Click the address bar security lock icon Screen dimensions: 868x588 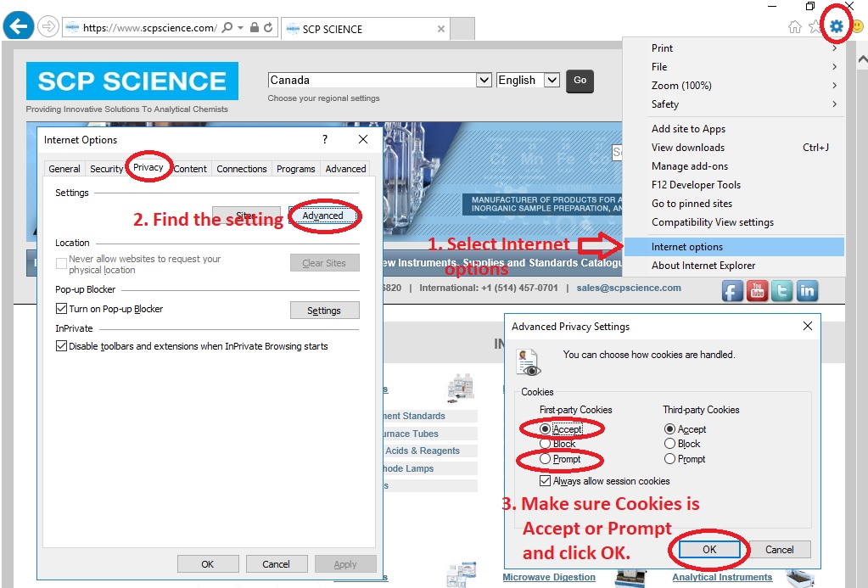point(254,27)
